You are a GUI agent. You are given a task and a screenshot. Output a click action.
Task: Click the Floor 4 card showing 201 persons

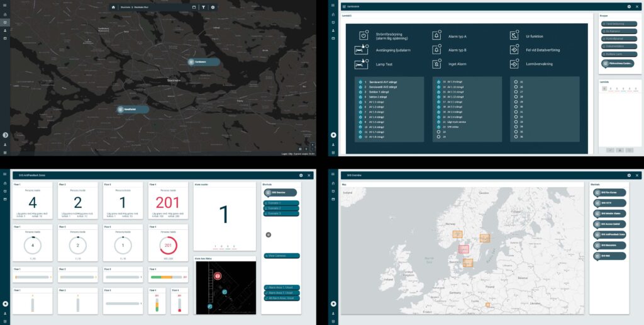coord(167,203)
